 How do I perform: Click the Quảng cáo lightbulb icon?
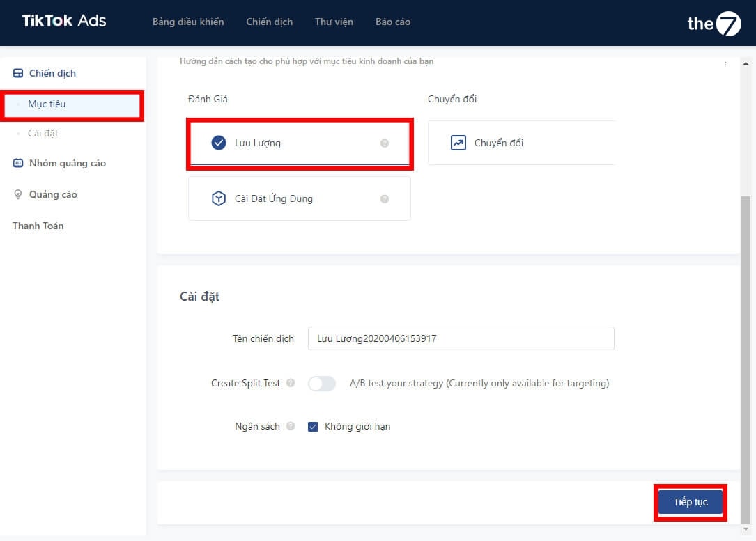(18, 195)
